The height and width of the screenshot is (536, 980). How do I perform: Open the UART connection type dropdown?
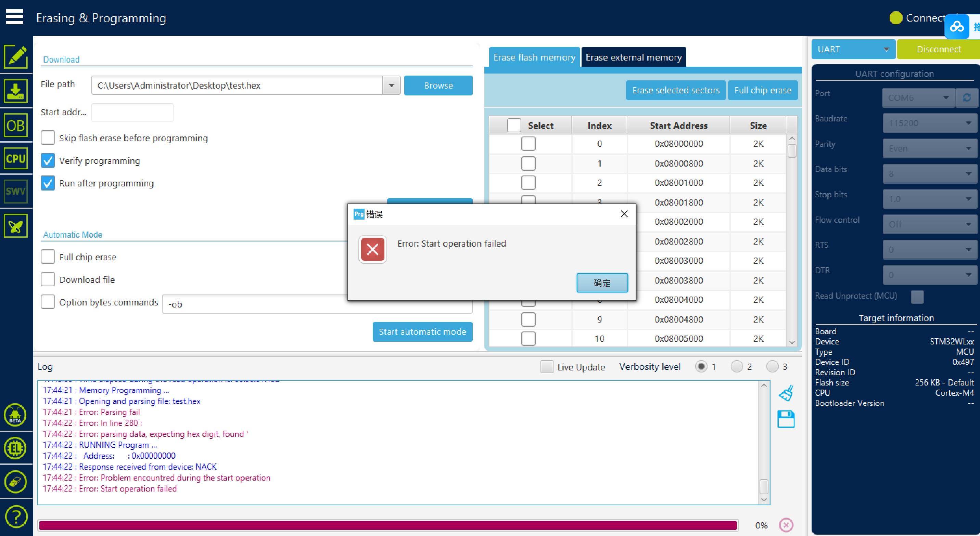pos(853,49)
